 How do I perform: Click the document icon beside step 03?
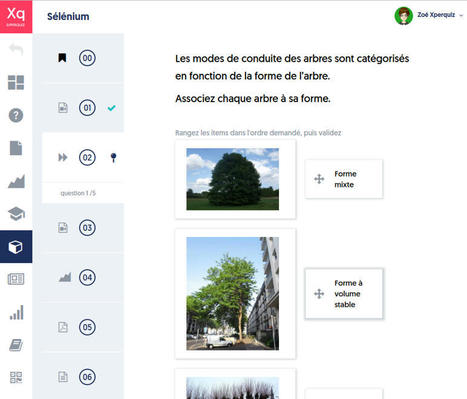click(x=63, y=228)
